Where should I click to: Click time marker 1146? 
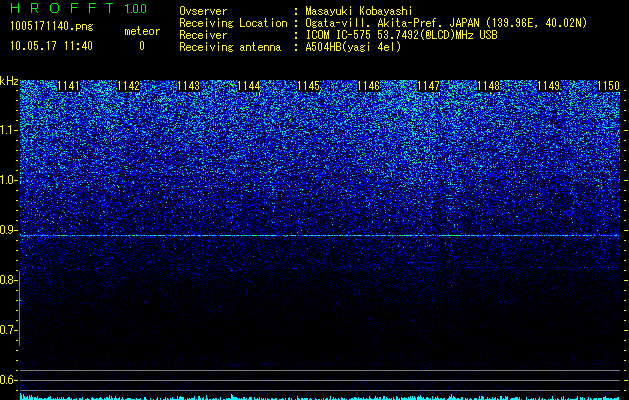pyautogui.click(x=368, y=86)
